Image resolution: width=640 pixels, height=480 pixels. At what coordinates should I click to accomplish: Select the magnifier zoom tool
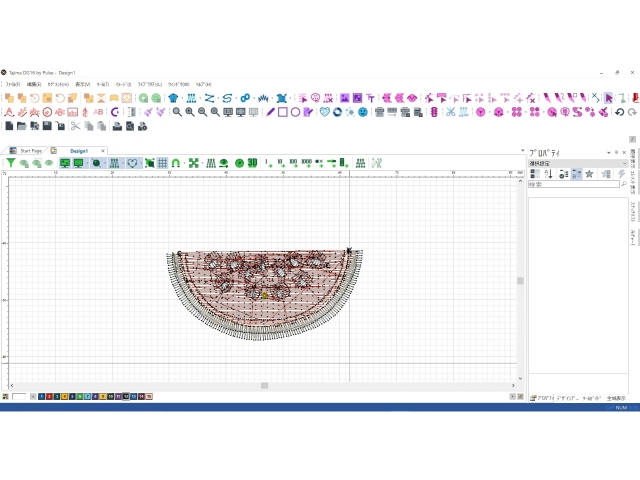tap(177, 112)
